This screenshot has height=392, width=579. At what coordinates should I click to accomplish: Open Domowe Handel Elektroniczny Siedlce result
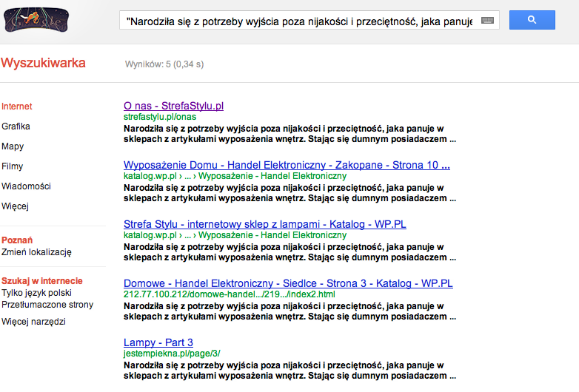pos(288,283)
